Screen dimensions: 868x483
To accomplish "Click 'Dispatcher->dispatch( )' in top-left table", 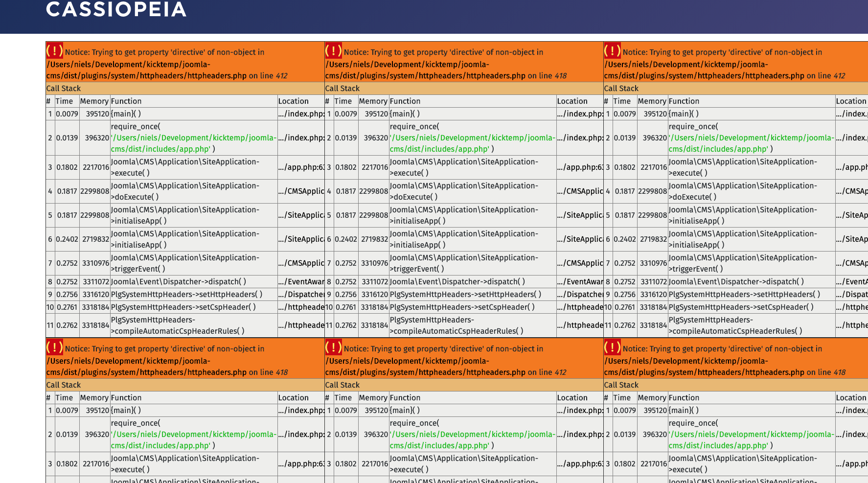I will coord(179,282).
